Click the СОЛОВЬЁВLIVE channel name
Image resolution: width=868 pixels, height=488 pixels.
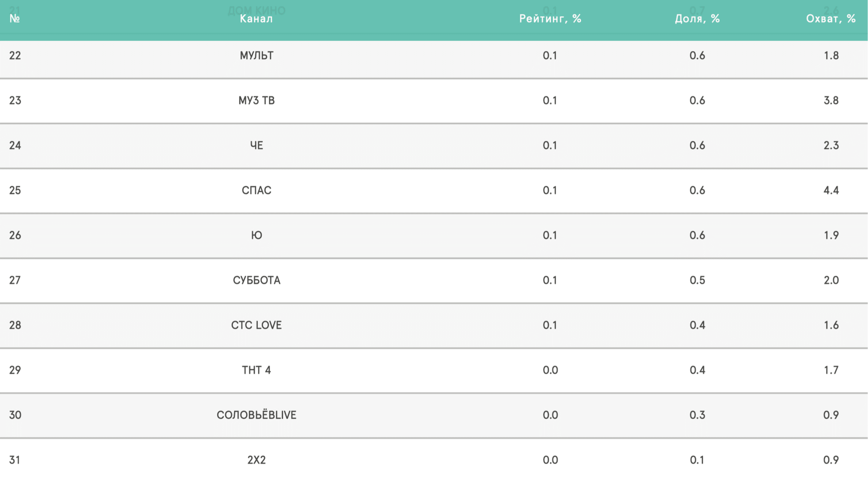[256, 415]
